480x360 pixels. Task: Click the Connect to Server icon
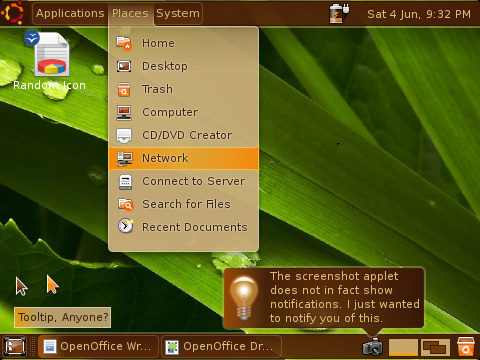(x=125, y=182)
